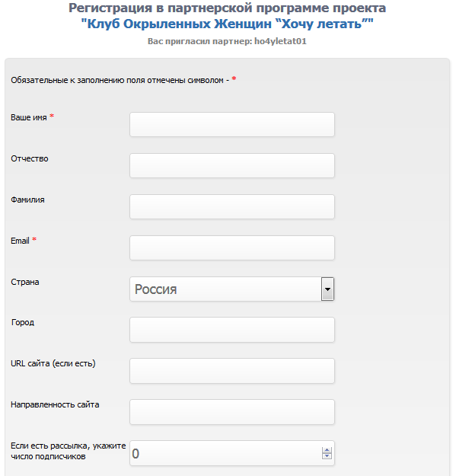The width and height of the screenshot is (456, 476).
Task: Increase subscriber count with the up arrow
Action: pos(327,450)
